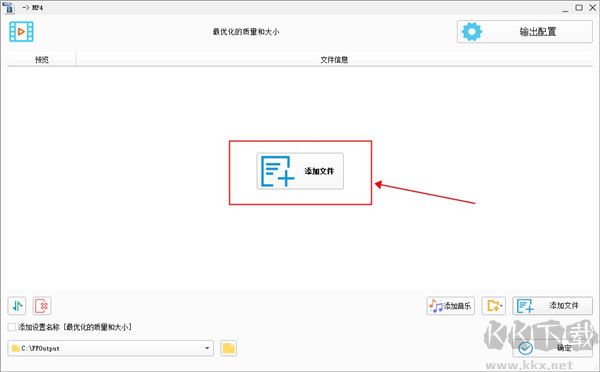Screen dimensions: 600x372
Task: Open the add folder dropdown button
Action: [x=494, y=306]
